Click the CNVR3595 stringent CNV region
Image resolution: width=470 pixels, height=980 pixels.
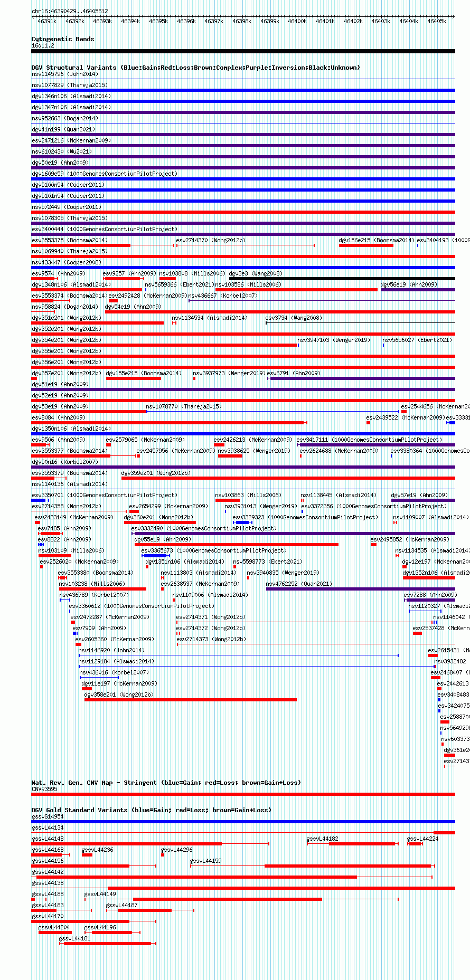243,794
